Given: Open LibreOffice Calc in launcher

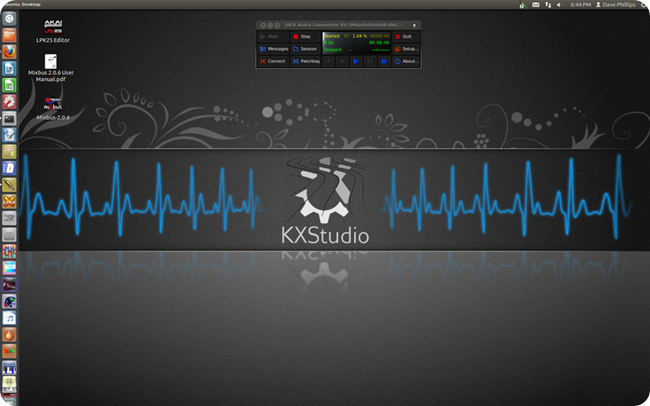Looking at the screenshot, I should (x=9, y=85).
